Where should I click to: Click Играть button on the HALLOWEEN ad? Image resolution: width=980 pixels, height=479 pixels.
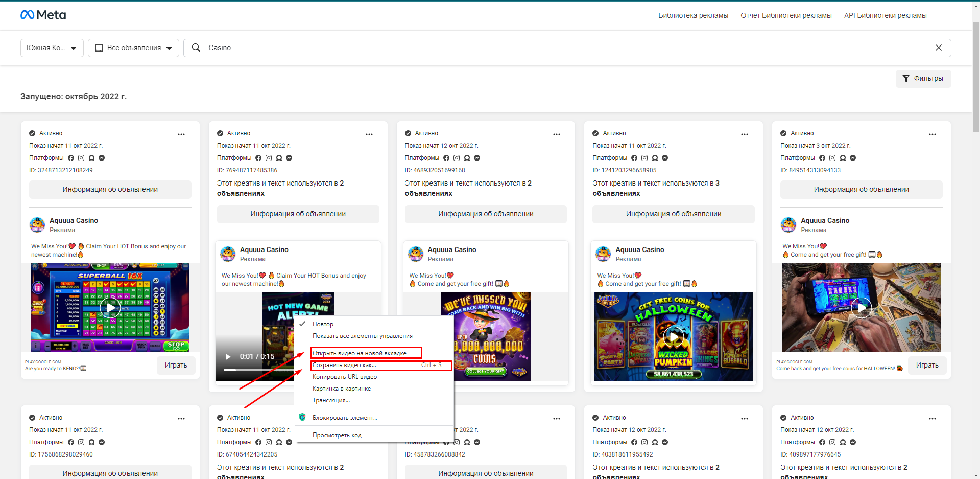[927, 365]
